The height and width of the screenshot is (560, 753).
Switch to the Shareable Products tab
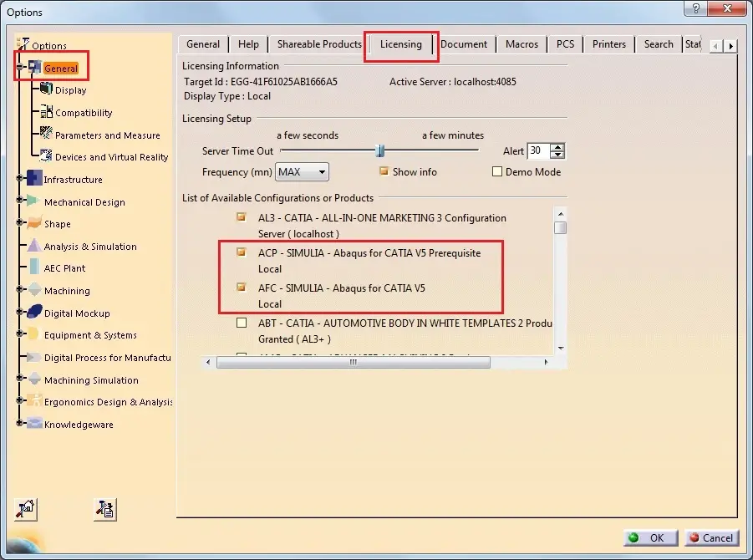click(319, 44)
